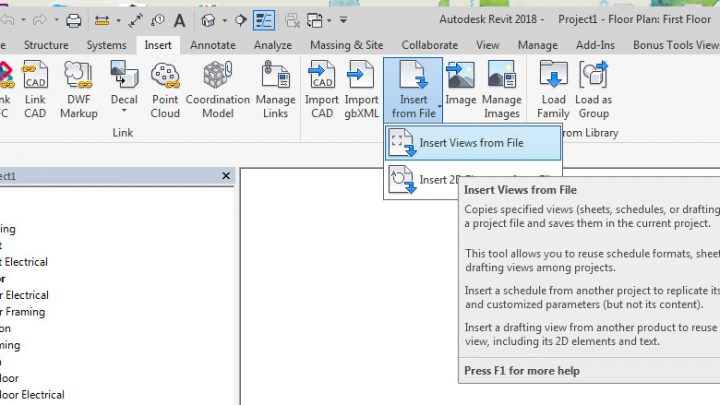Click the Section tool icon
The width and height of the screenshot is (720, 405).
point(240,21)
